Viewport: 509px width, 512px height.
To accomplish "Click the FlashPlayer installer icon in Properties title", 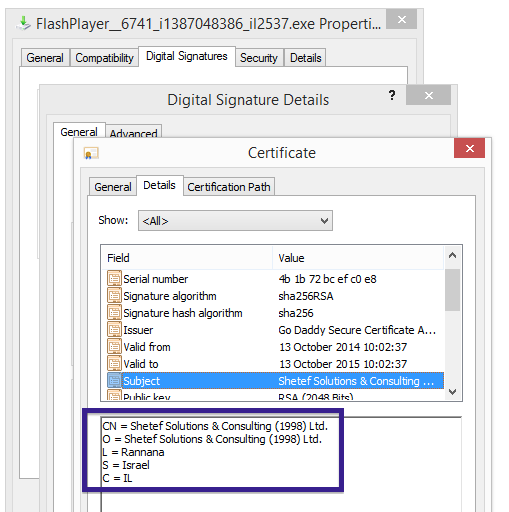I will [24, 23].
